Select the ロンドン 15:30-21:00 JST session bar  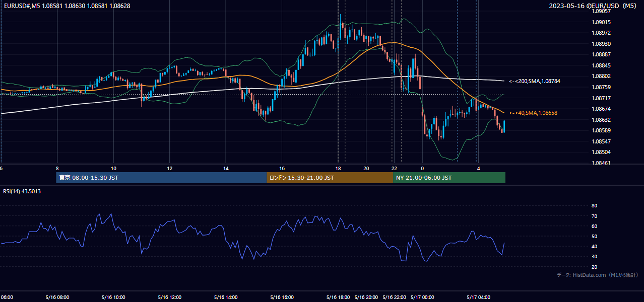tap(330, 178)
